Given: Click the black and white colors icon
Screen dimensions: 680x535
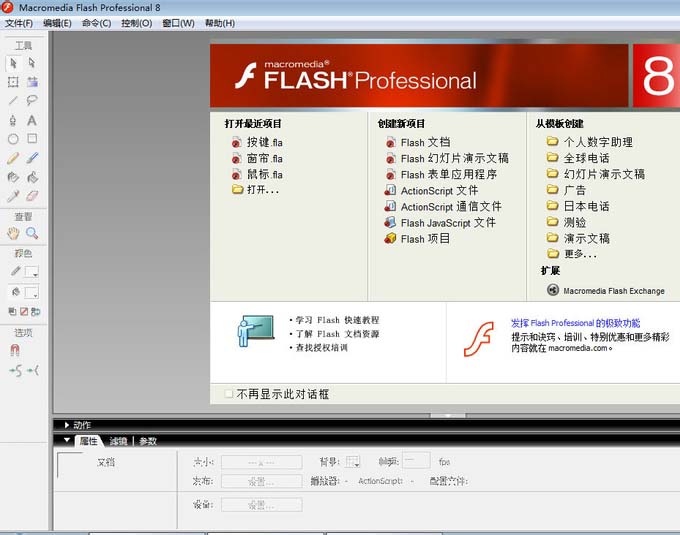Looking at the screenshot, I should (12, 311).
